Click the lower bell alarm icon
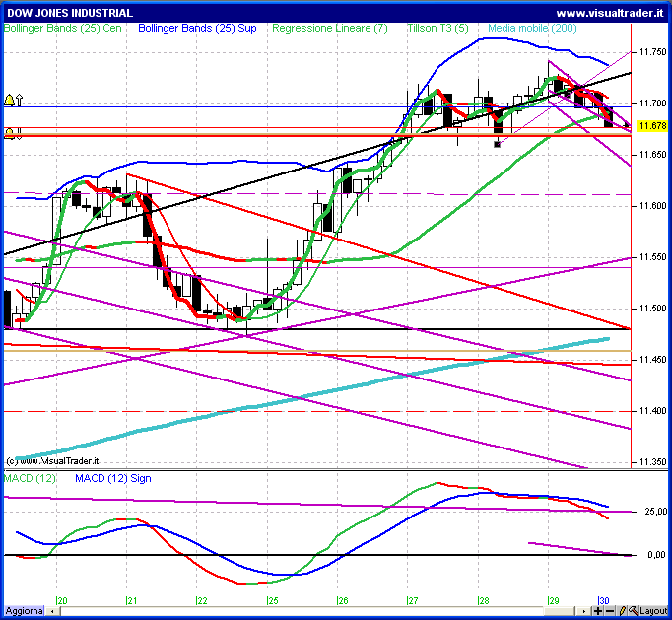Screen dimensions: 672x620 (x=9, y=134)
